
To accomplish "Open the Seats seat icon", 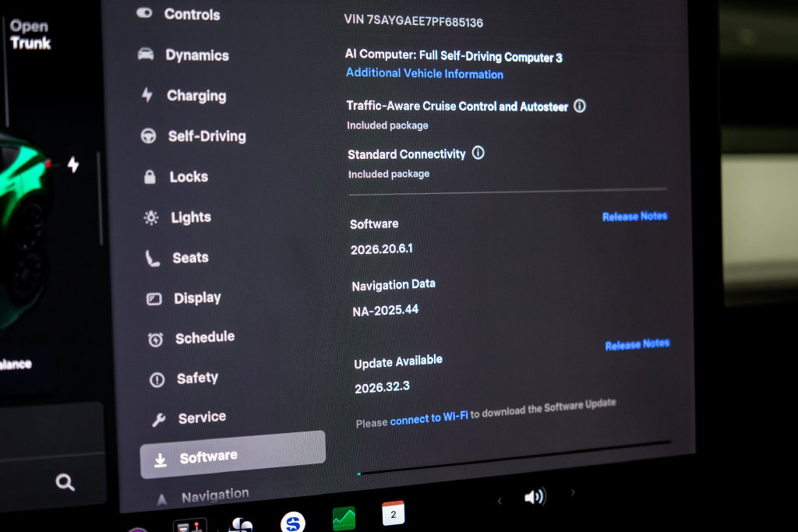I will coord(152,259).
